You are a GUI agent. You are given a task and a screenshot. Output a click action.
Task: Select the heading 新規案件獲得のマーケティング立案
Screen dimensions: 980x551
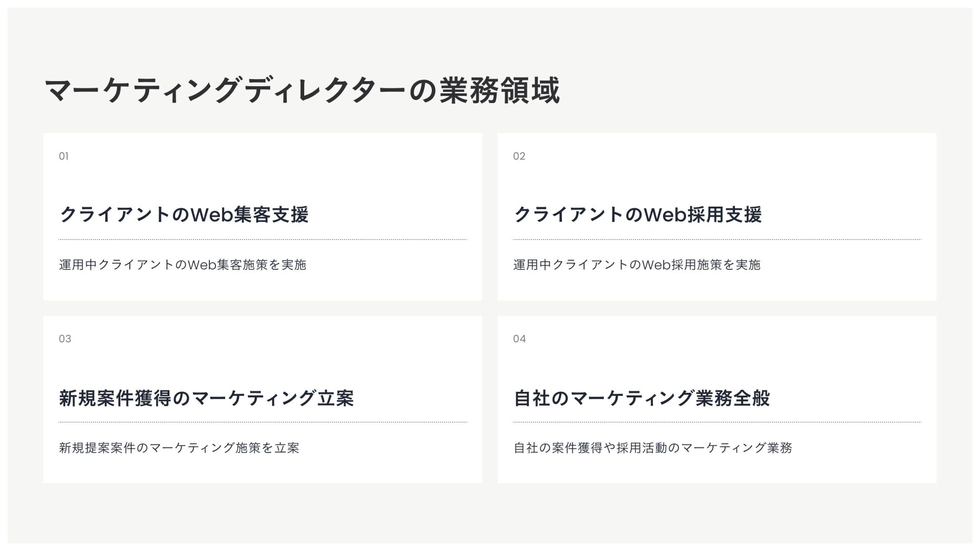206,398
